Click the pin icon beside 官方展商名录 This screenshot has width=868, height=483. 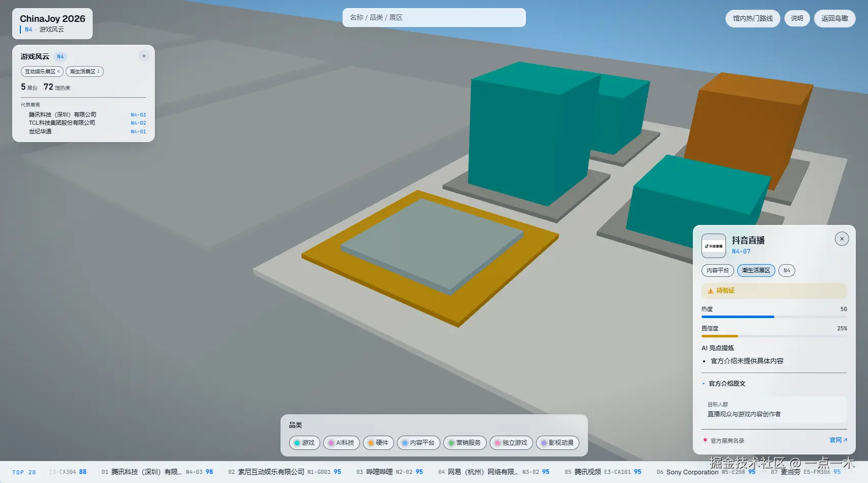click(x=705, y=441)
